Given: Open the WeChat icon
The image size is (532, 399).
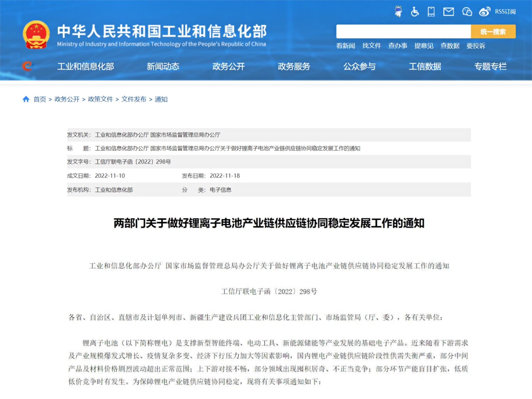Looking at the screenshot, I should [x=467, y=12].
